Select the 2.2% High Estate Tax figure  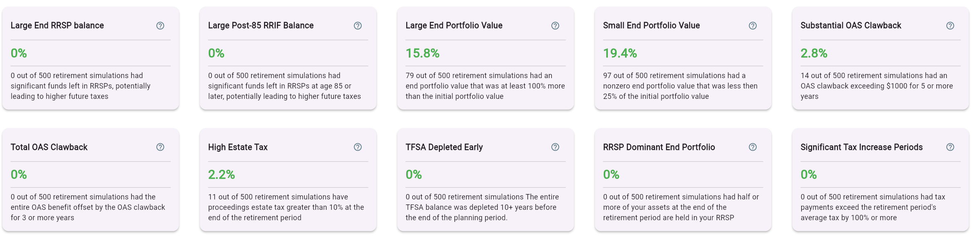click(221, 175)
